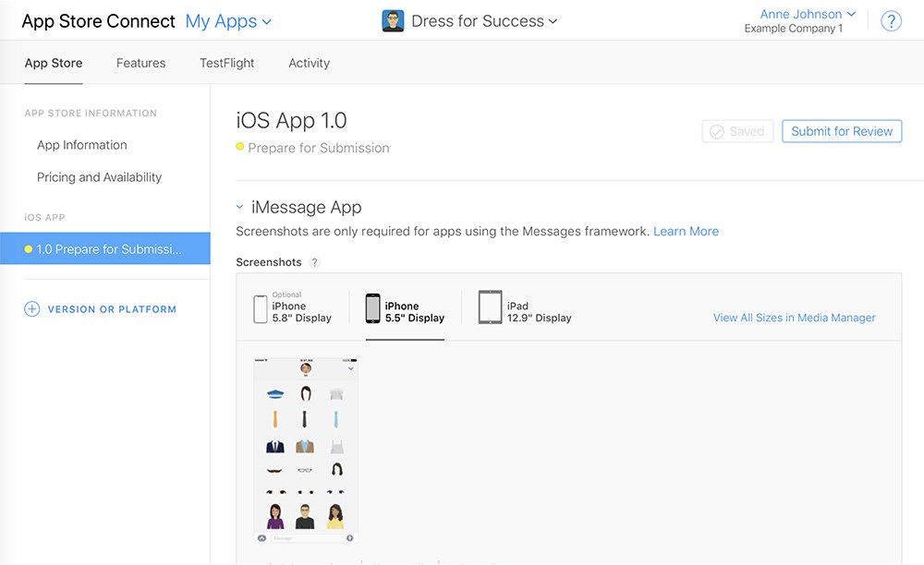Open App Information in the sidebar
Image resolution: width=924 pixels, height=565 pixels.
[x=82, y=145]
